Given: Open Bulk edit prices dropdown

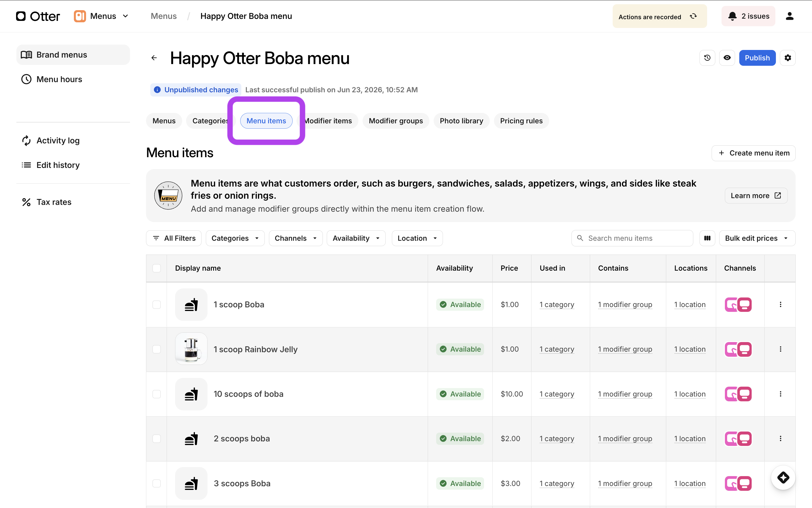Looking at the screenshot, I should 757,238.
